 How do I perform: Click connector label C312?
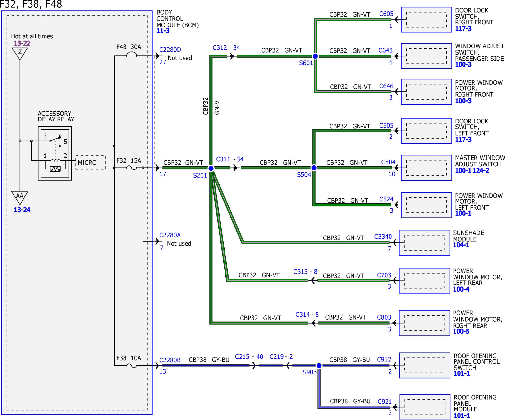click(220, 48)
